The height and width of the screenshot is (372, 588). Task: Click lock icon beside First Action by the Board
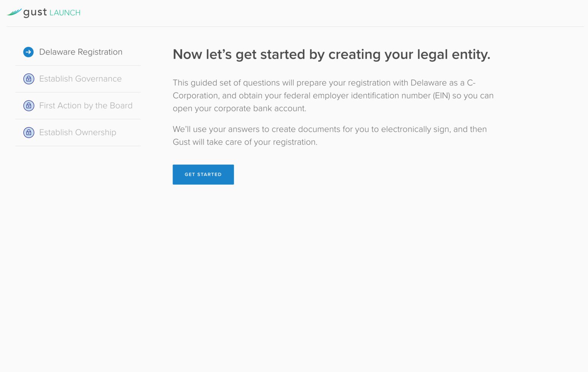29,106
